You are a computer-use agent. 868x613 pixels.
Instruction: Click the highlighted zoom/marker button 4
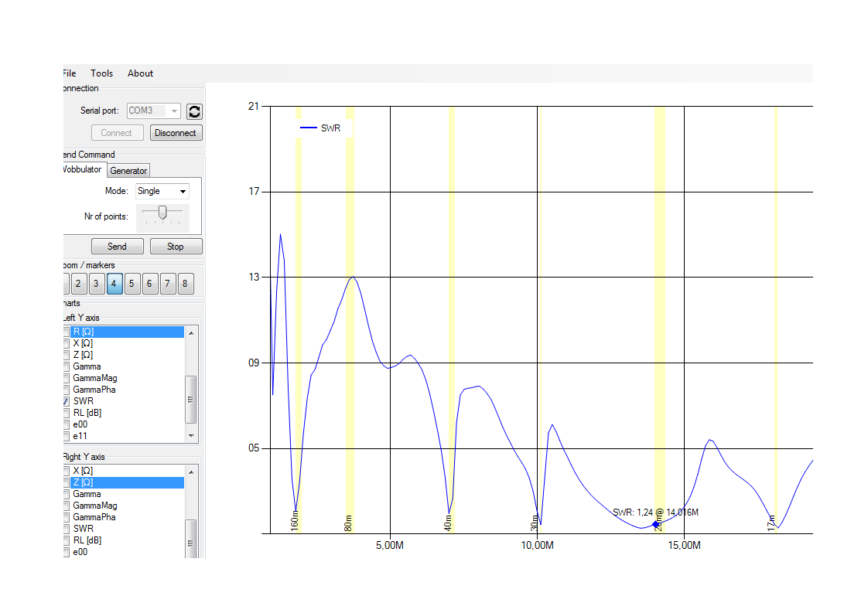tap(114, 284)
